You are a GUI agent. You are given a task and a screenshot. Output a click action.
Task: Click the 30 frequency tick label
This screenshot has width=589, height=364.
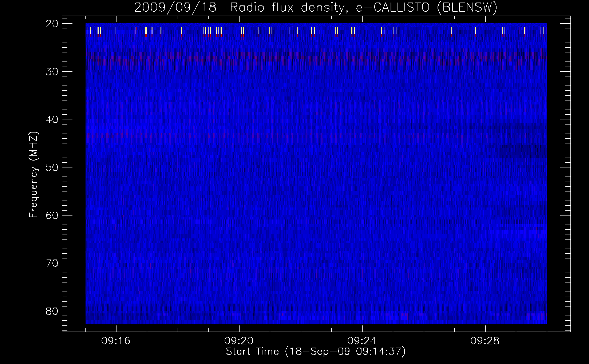click(52, 72)
